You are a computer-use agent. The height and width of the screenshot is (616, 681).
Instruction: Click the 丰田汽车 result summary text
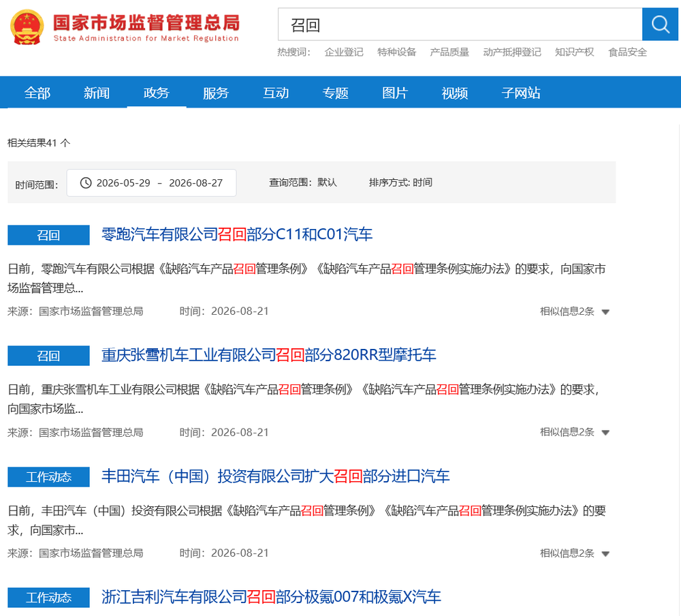pyautogui.click(x=306, y=520)
